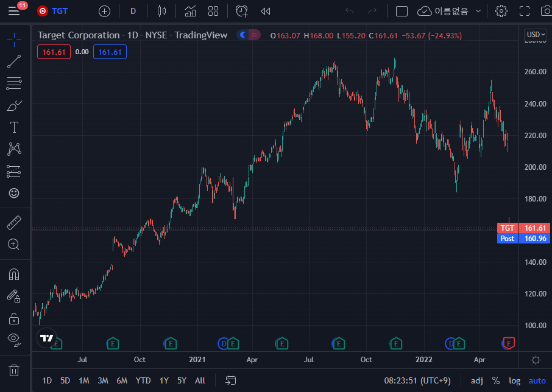Open the emoji icons tool
The height and width of the screenshot is (392, 552).
[14, 193]
